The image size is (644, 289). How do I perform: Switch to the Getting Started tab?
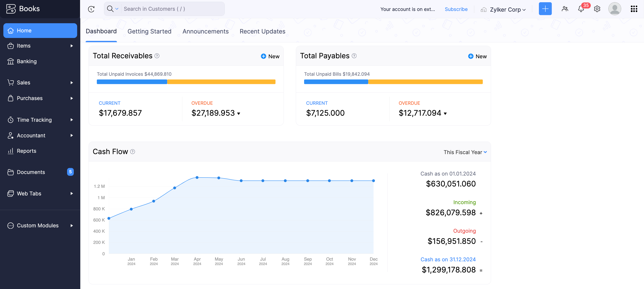click(149, 31)
